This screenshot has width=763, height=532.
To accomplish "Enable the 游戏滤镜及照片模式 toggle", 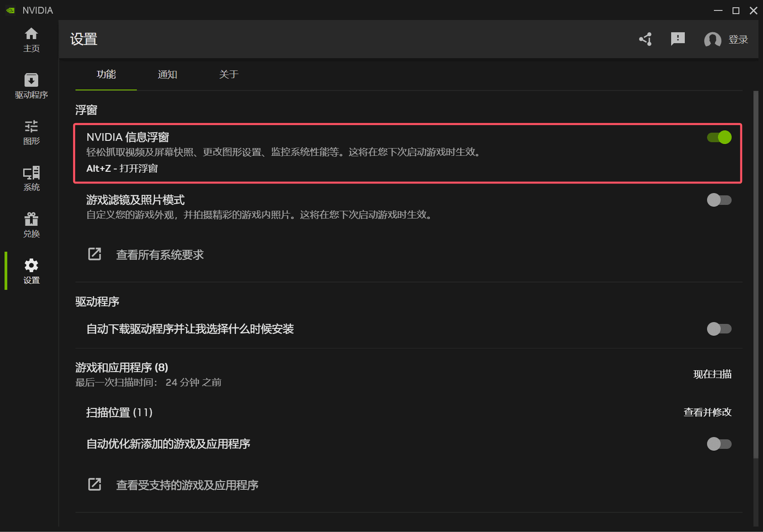I will coord(719,200).
